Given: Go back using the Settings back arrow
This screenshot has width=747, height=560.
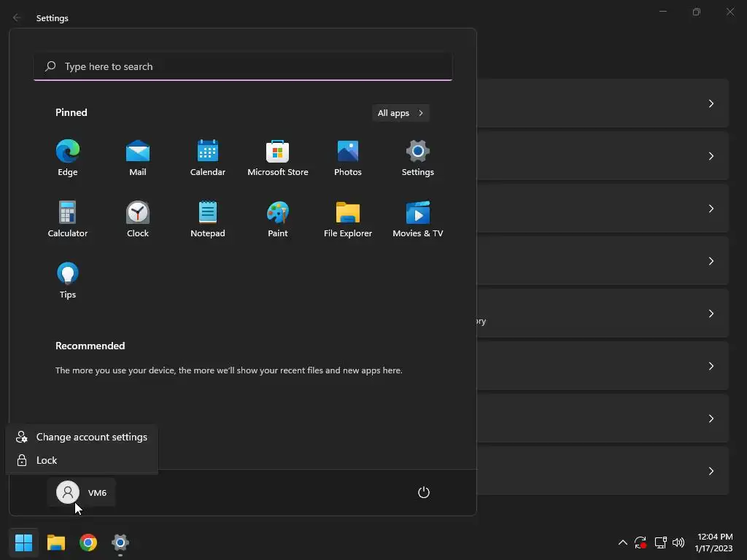Looking at the screenshot, I should coord(17,17).
